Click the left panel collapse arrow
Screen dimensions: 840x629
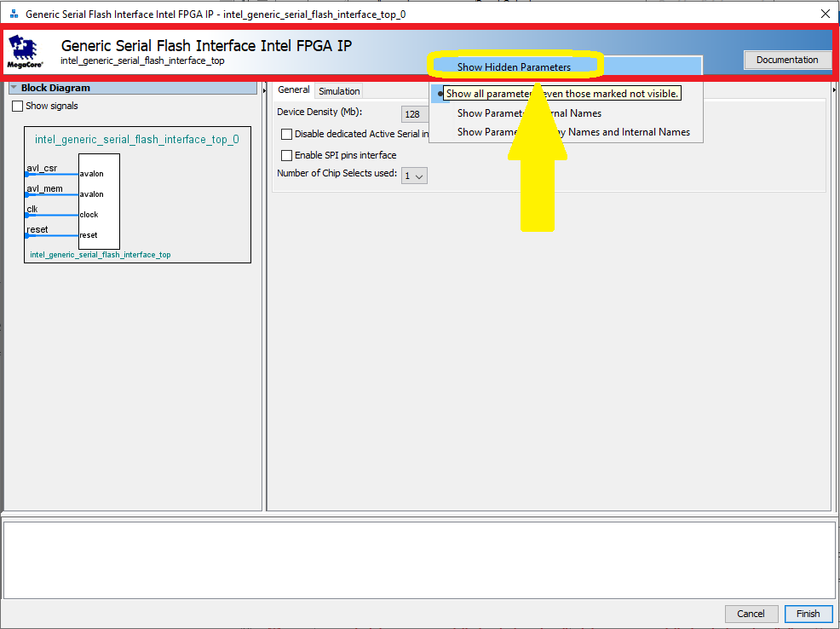pyautogui.click(x=264, y=90)
